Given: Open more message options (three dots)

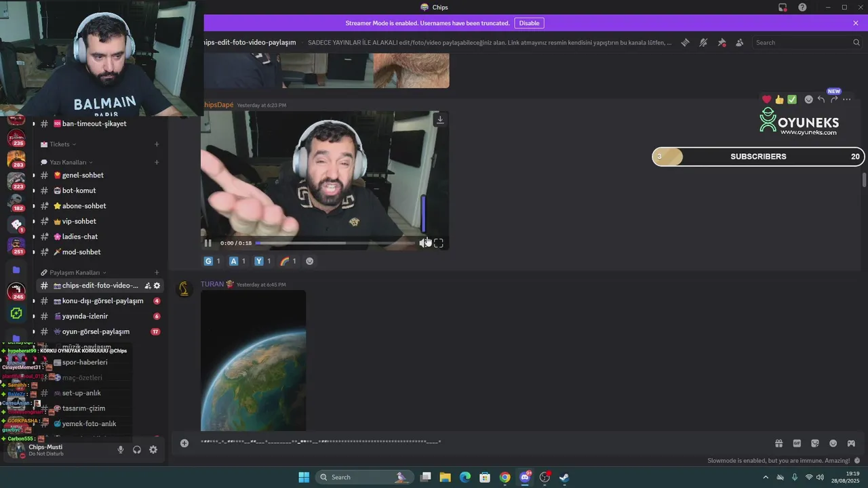Looking at the screenshot, I should pos(846,100).
